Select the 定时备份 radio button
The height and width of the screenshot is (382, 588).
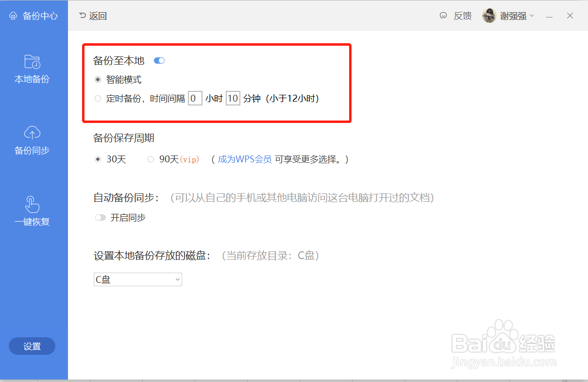click(x=98, y=98)
